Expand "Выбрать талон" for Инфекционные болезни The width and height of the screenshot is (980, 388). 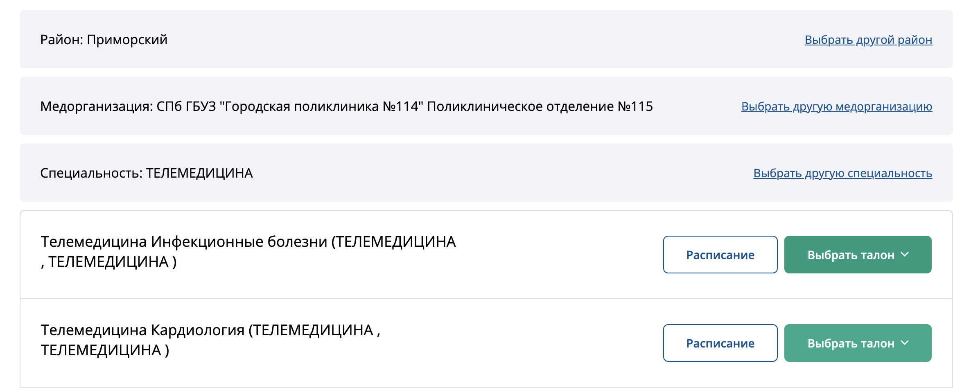pos(851,255)
